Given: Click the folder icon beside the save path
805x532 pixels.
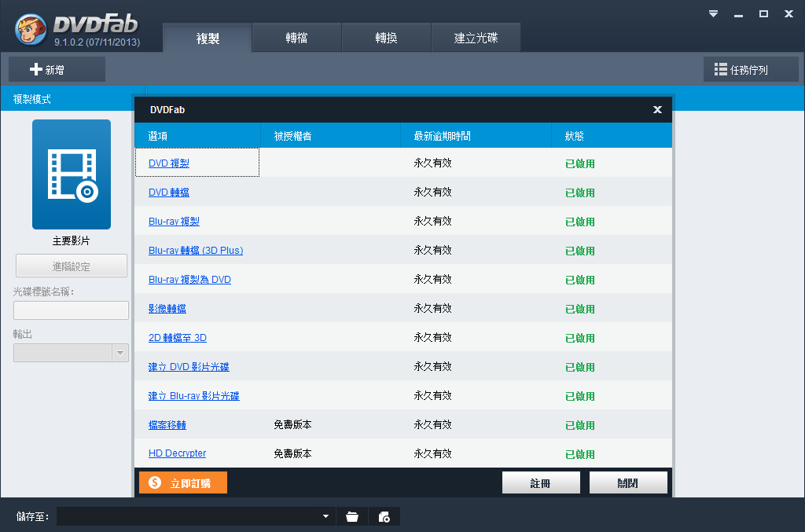Looking at the screenshot, I should point(352,516).
